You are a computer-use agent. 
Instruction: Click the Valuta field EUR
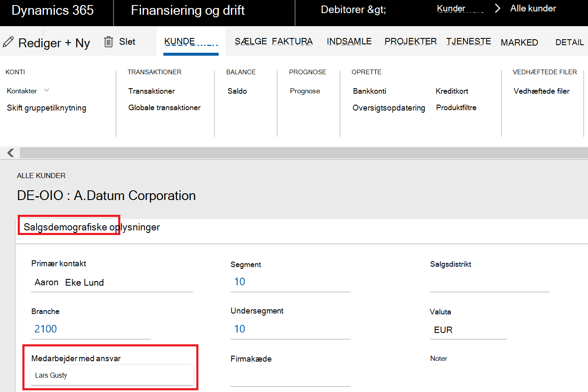click(468, 330)
